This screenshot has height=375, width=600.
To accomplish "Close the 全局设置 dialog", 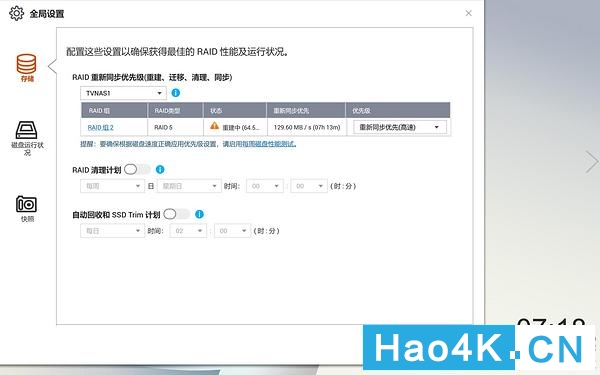I will (x=468, y=13).
